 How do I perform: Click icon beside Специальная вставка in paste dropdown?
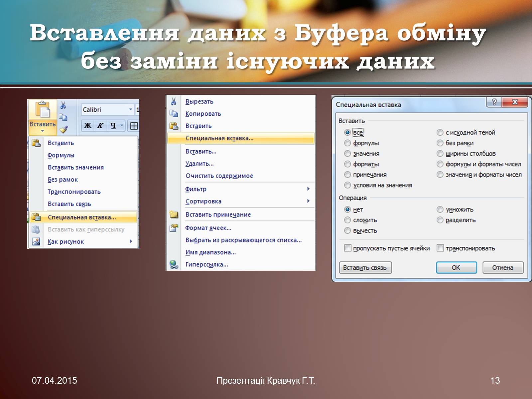36,217
